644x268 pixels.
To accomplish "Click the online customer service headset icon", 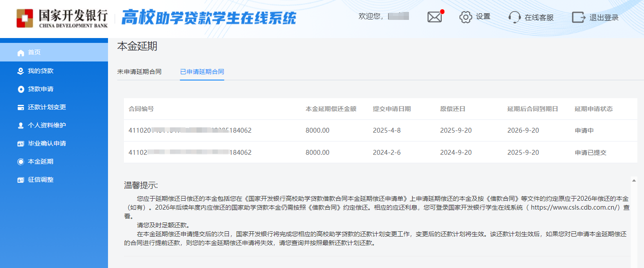I will [514, 17].
